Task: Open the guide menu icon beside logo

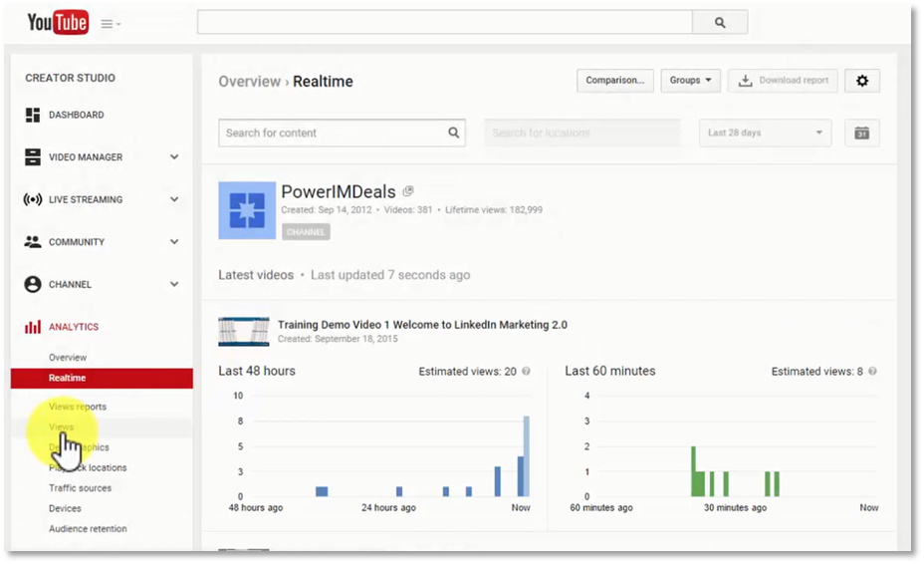Action: [x=111, y=24]
